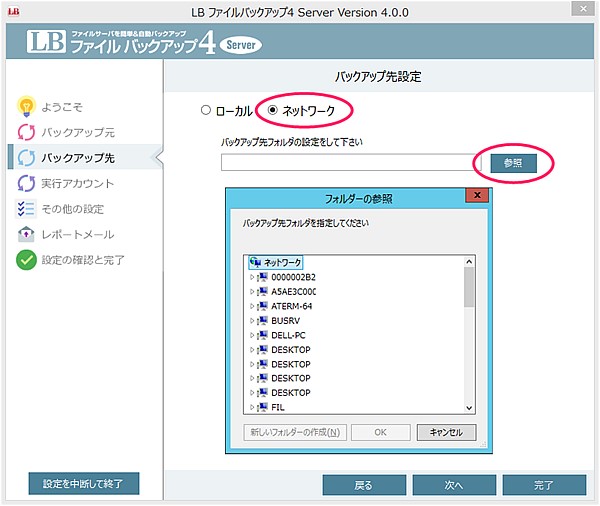Go to レポートメール step in sidebar
Screen dimensions: 600x506
(x=78, y=234)
